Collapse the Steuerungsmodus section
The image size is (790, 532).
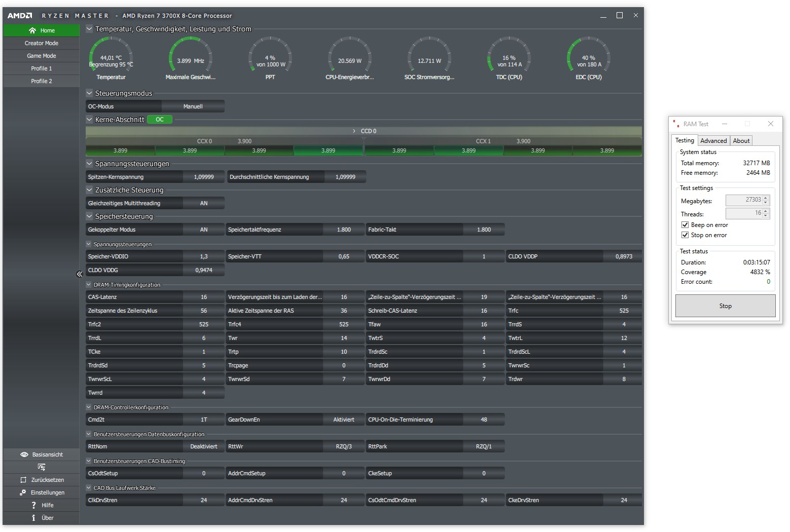[89, 93]
